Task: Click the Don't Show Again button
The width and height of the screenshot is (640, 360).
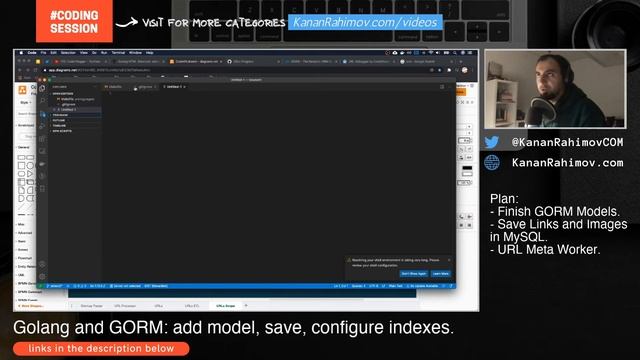Action: click(x=414, y=273)
